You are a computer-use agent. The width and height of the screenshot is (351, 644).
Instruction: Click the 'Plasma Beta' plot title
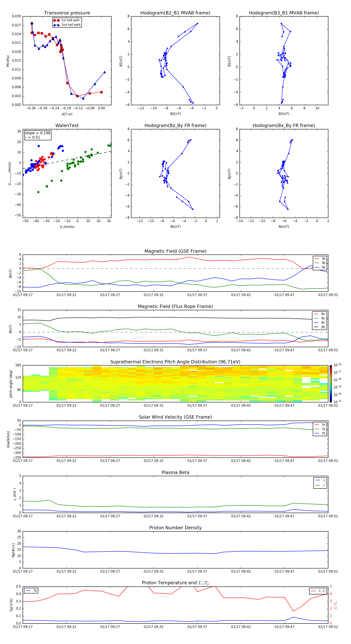(175, 472)
